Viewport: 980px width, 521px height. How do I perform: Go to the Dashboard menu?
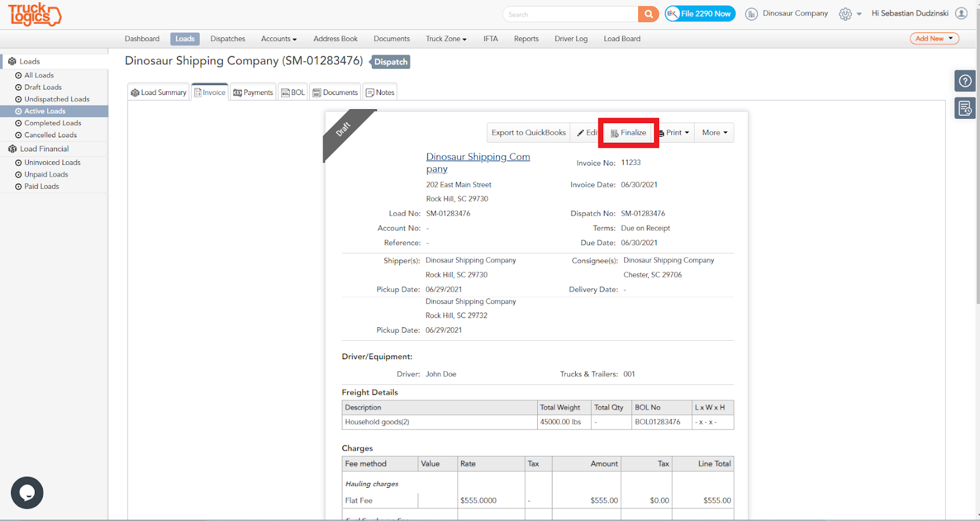pos(142,39)
